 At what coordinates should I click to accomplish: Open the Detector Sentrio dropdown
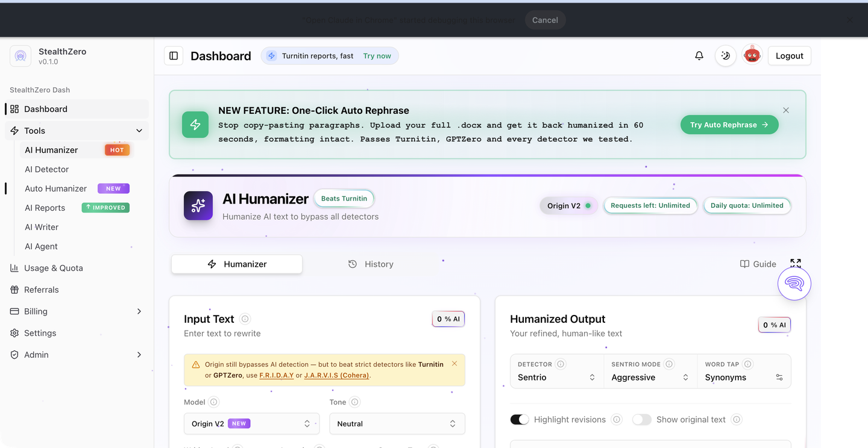557,378
